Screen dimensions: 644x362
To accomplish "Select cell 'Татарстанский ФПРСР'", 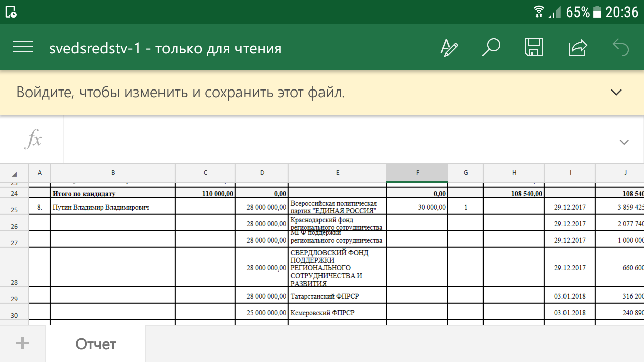I will click(337, 295).
